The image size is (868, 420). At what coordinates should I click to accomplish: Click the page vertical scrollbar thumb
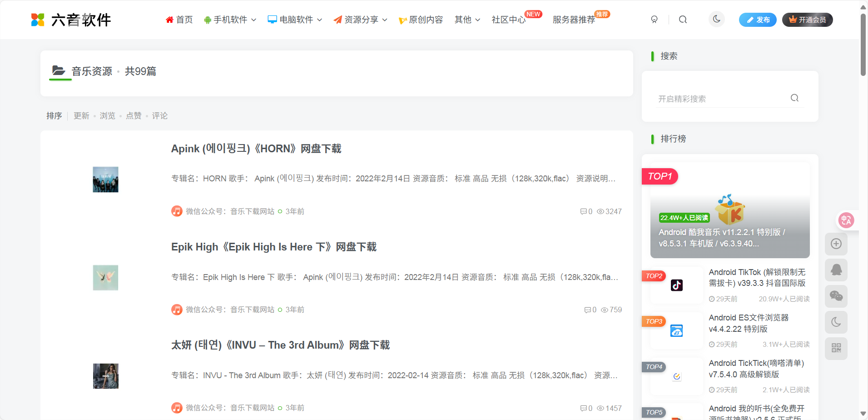(x=863, y=44)
